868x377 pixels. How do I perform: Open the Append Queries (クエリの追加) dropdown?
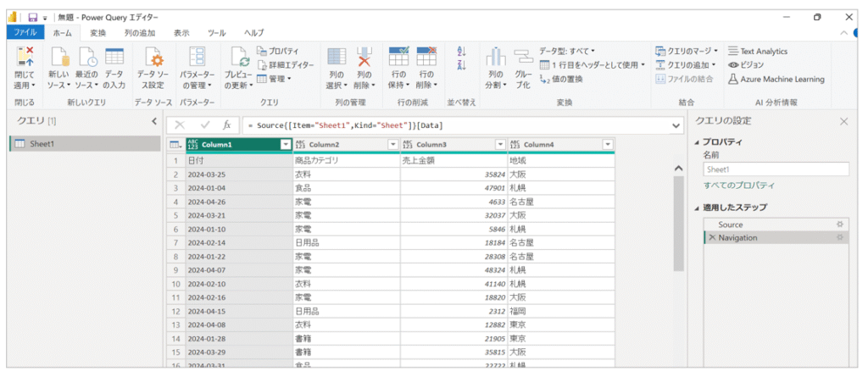click(685, 64)
